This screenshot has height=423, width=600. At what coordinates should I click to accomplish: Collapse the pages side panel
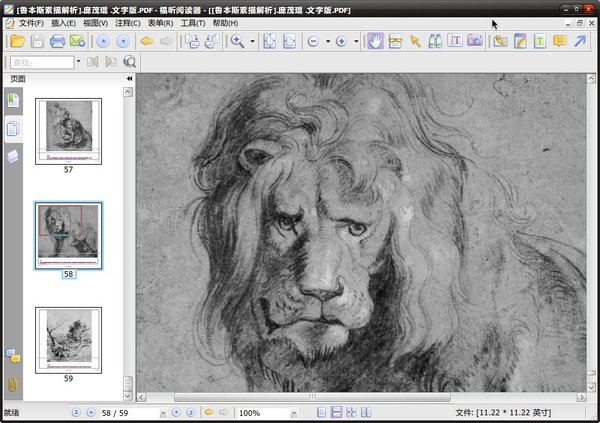pyautogui.click(x=129, y=78)
